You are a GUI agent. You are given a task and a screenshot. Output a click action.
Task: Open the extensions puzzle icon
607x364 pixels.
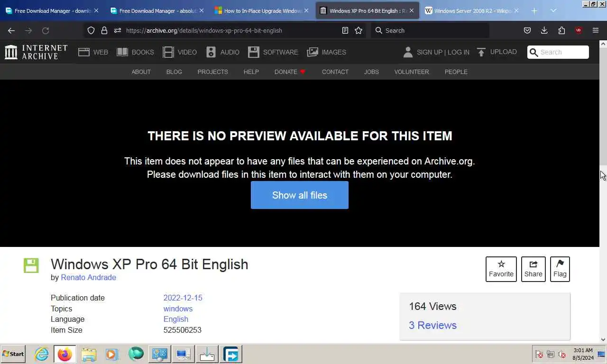click(561, 30)
